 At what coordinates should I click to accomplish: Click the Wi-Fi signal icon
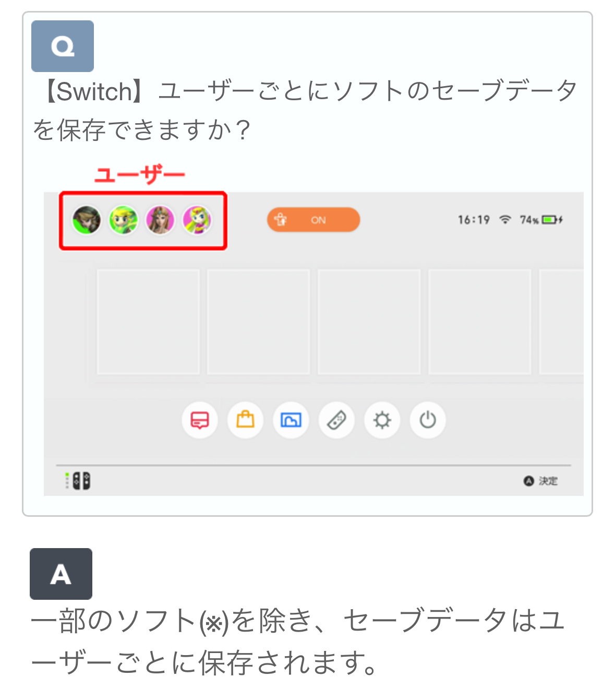pos(504,220)
